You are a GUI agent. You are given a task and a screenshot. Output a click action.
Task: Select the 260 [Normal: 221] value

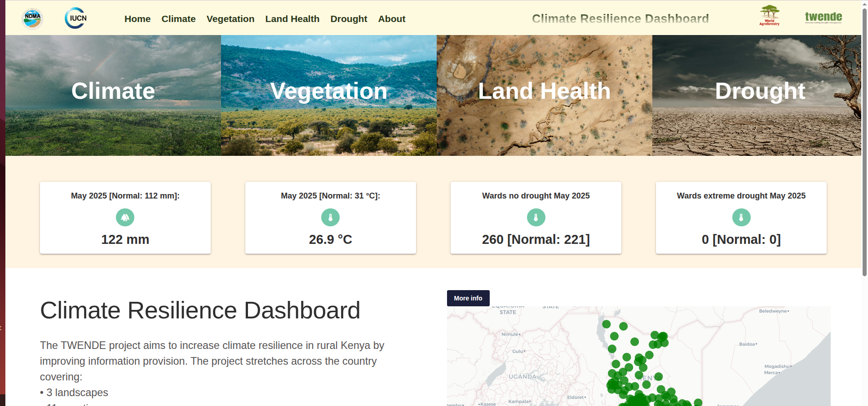tap(536, 239)
